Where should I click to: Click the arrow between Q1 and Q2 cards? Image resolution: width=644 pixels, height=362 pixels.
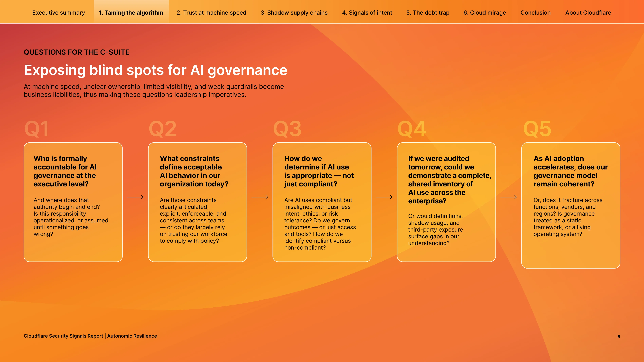[135, 197]
